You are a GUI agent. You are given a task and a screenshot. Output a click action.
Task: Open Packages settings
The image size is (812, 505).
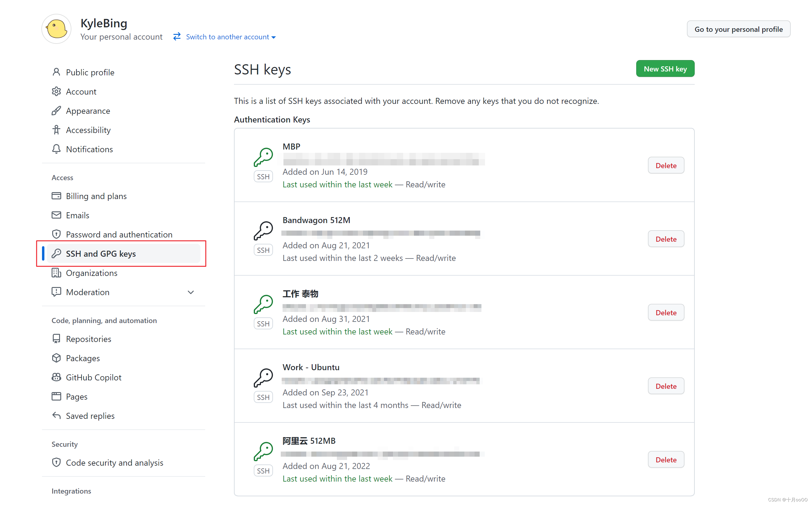83,358
